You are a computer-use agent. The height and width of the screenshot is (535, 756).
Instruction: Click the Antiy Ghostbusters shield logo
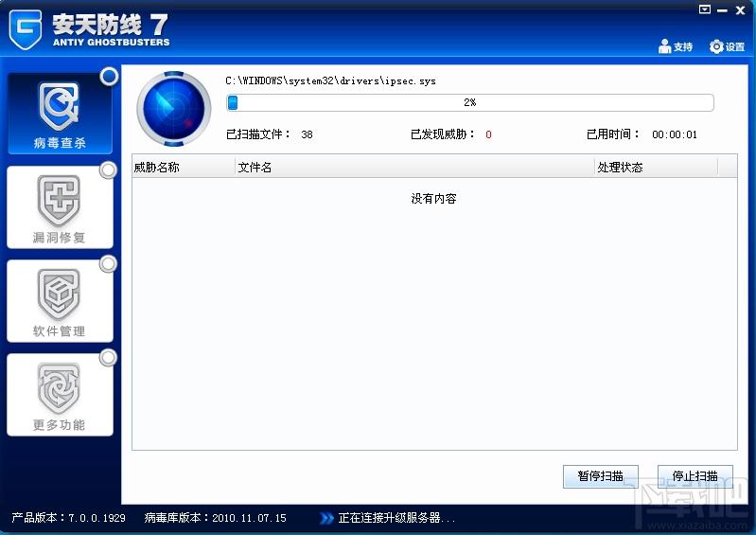coord(25,28)
